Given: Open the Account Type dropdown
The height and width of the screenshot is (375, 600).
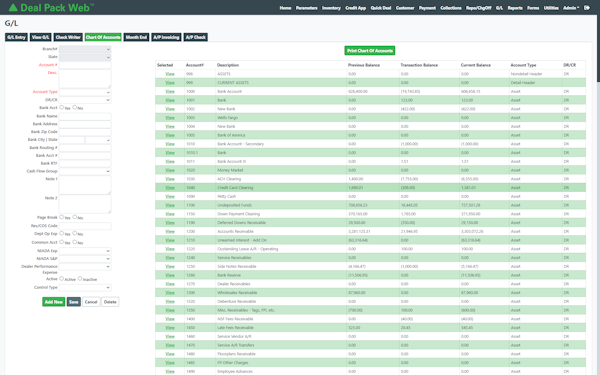Looking at the screenshot, I should pos(85,92).
